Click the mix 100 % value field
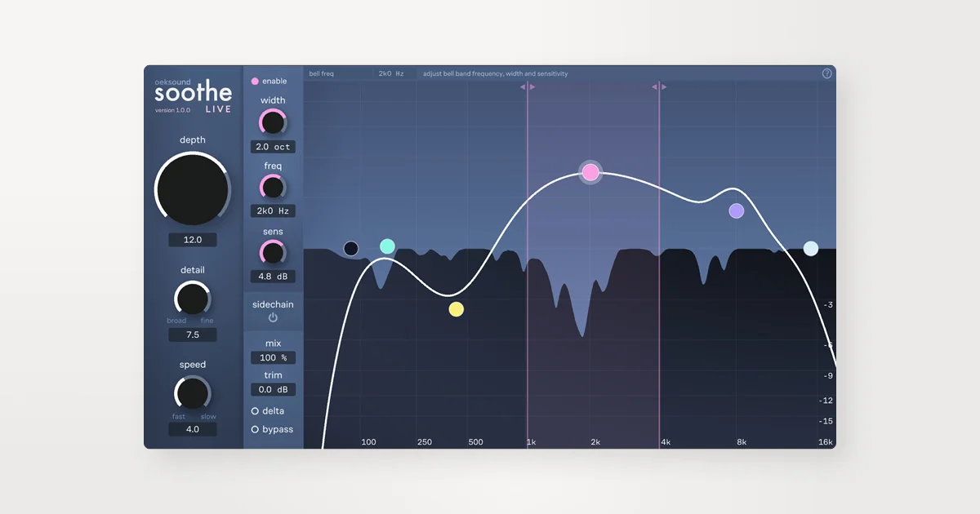Viewport: 980px width, 514px height. (273, 357)
